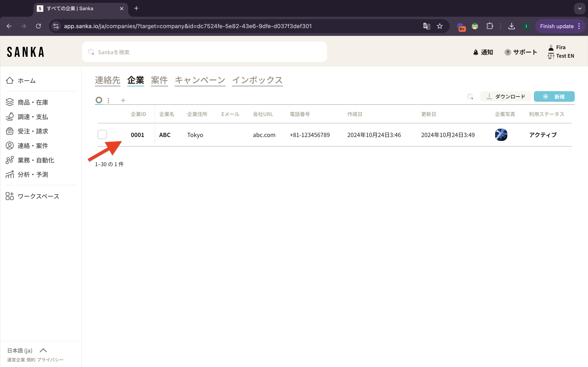Image resolution: width=588 pixels, height=367 pixels.
Task: Select the checkbox for company 0001
Action: tap(102, 135)
